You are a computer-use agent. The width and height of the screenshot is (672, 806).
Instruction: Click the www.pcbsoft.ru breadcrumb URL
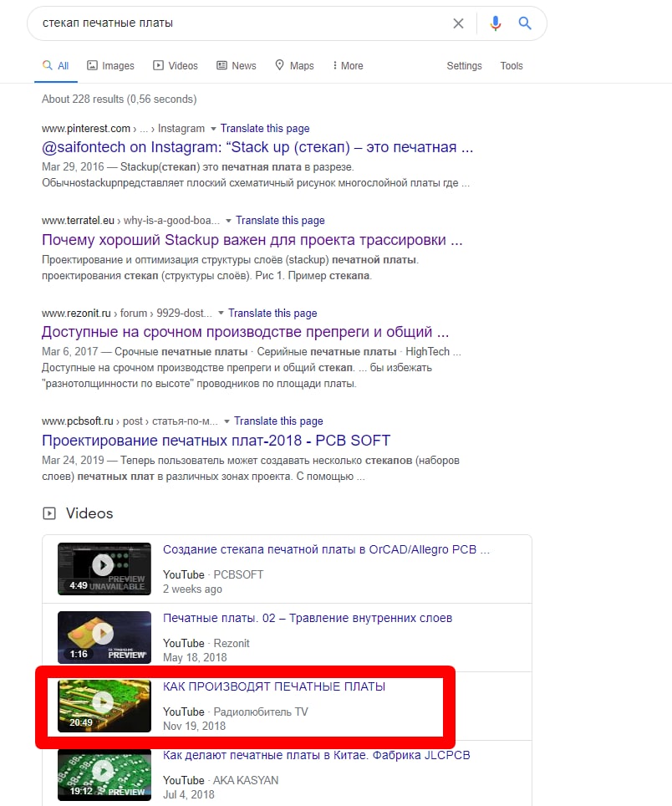click(78, 421)
